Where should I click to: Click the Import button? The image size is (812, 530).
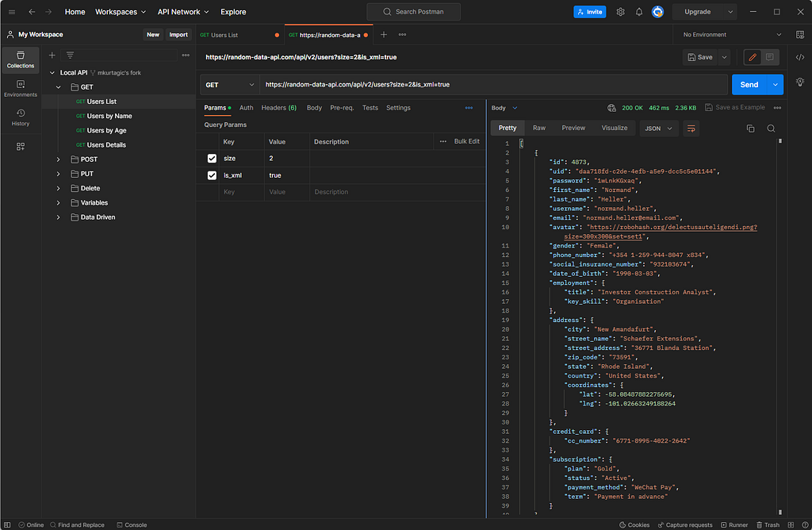178,35
